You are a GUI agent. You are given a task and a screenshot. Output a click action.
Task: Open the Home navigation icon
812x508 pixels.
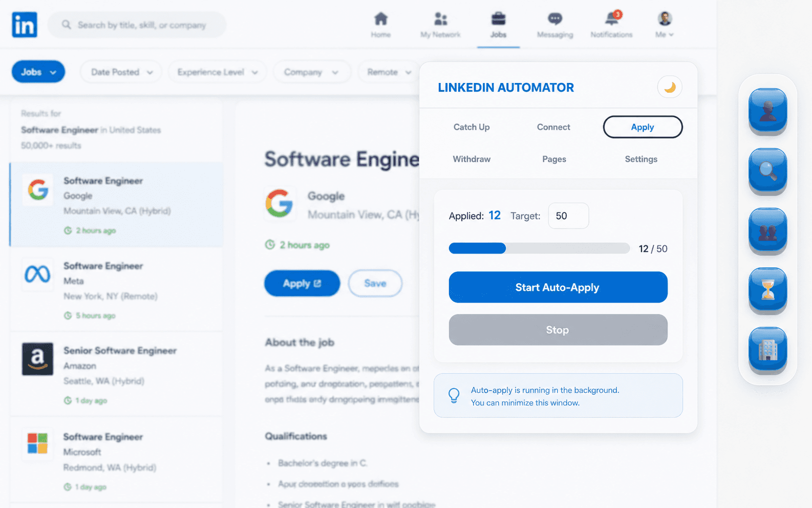380,19
